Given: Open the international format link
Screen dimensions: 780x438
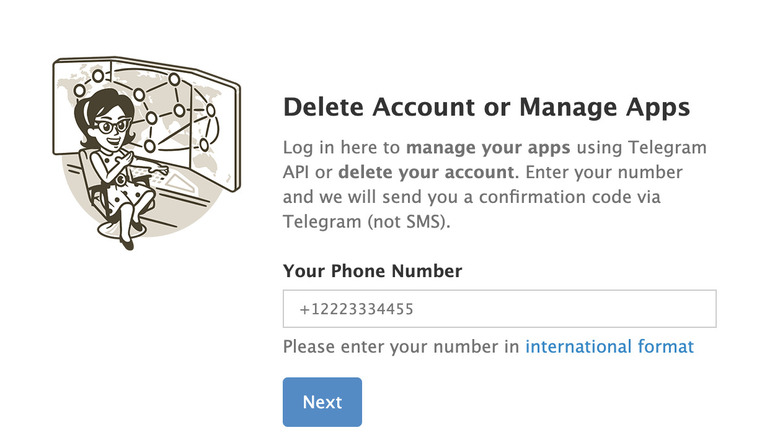Looking at the screenshot, I should pyautogui.click(x=609, y=347).
